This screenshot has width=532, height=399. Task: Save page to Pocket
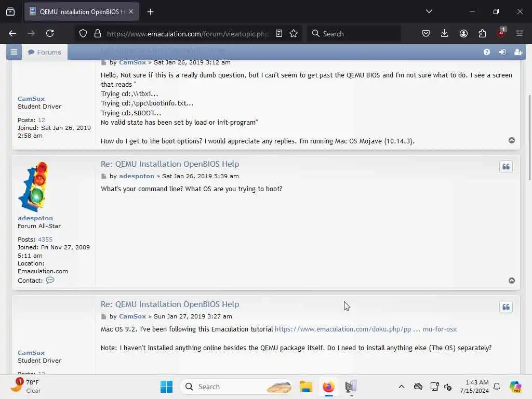click(426, 33)
